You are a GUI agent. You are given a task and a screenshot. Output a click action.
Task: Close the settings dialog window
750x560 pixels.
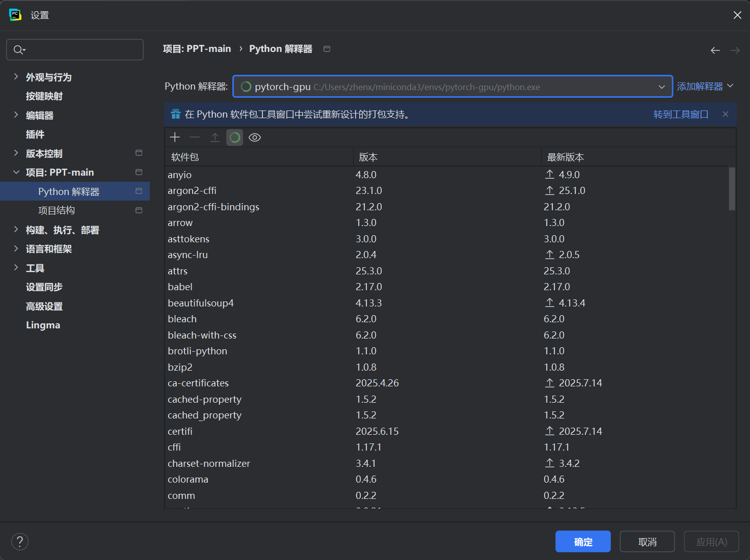(737, 15)
